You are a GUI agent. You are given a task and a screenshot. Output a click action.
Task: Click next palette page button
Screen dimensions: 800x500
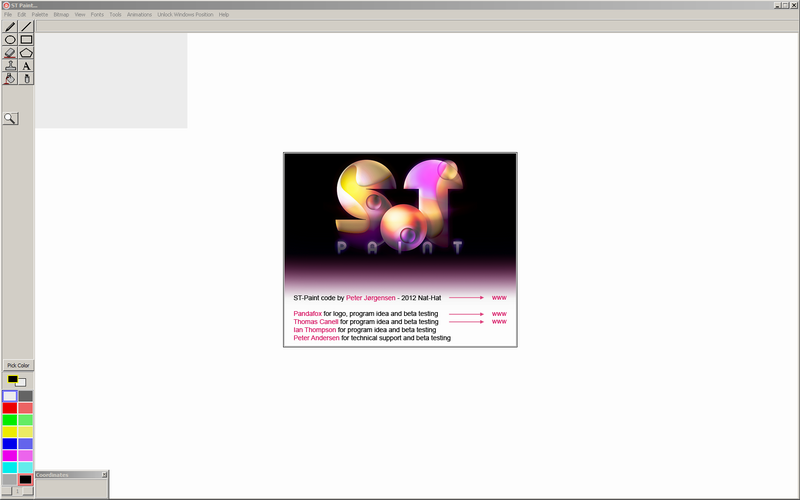click(28, 491)
